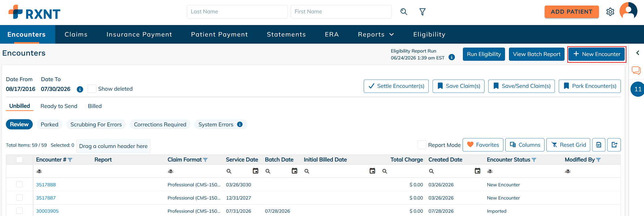Expand the Reports dropdown menu

[x=376, y=34]
